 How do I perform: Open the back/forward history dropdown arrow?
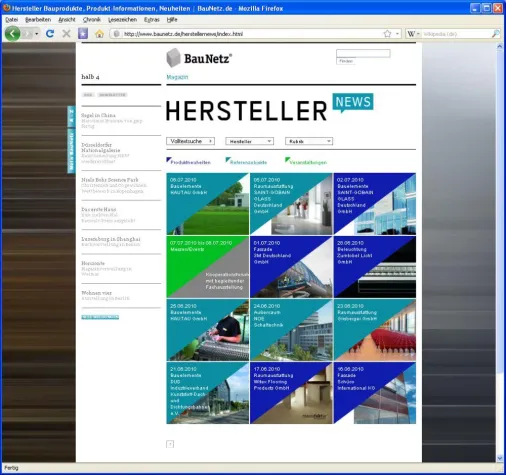click(x=37, y=34)
